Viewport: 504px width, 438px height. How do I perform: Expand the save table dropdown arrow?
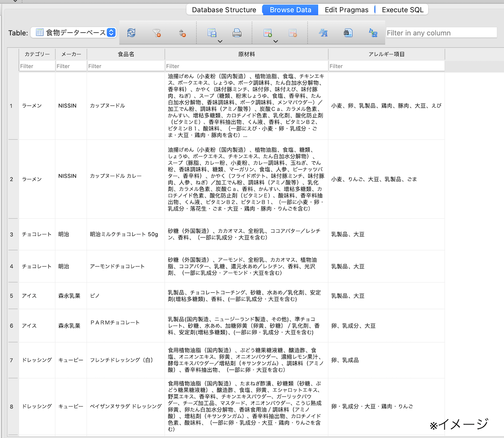(x=220, y=41)
